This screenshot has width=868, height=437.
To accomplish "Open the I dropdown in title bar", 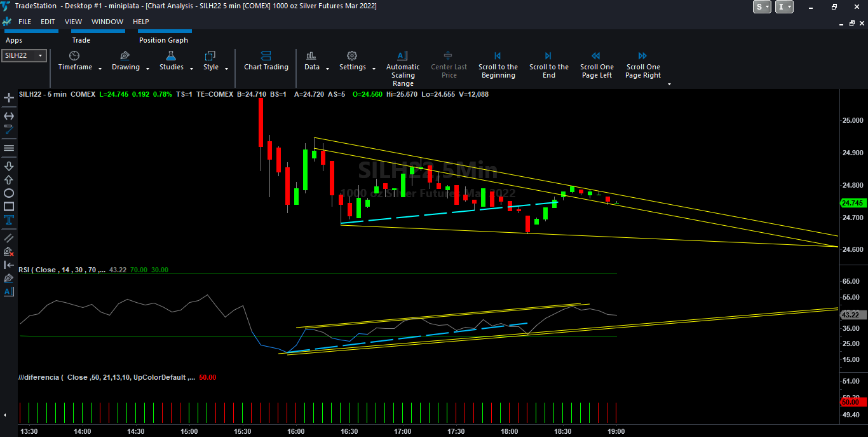I will (x=785, y=6).
